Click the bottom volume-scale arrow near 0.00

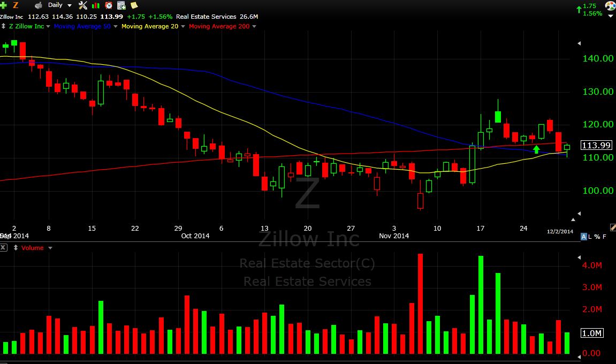pos(579,357)
